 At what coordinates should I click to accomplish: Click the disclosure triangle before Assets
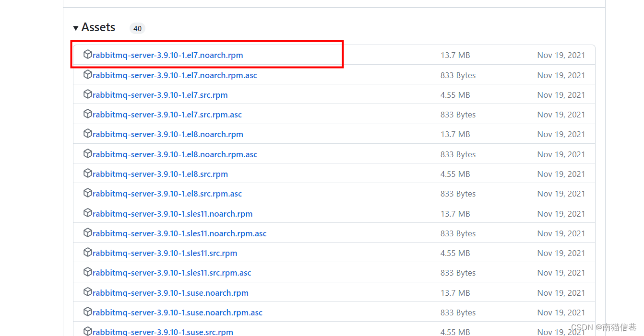[x=76, y=27]
